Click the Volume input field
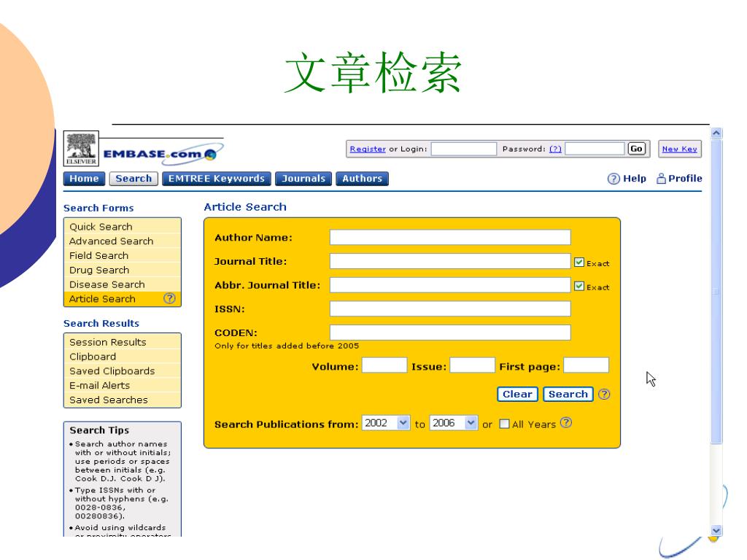 [384, 365]
